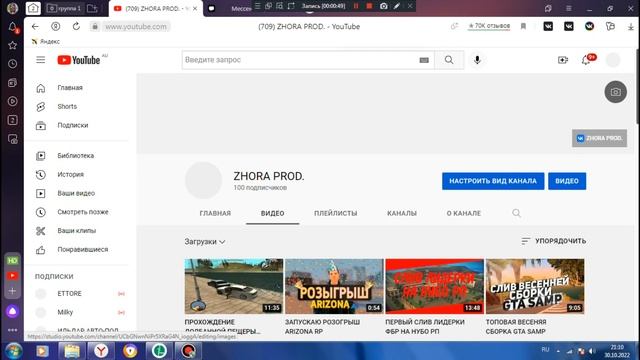
Task: Open the YouTube shortcut in browser sidebar
Action: pyautogui.click(x=13, y=276)
